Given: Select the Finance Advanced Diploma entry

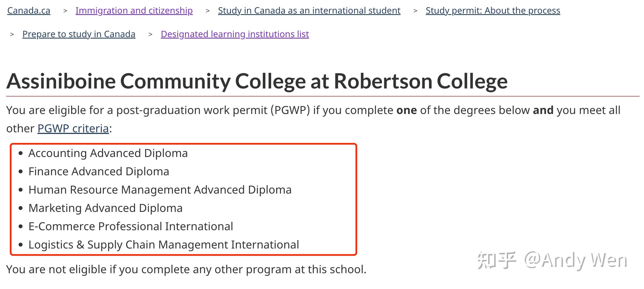Looking at the screenshot, I should [99, 171].
